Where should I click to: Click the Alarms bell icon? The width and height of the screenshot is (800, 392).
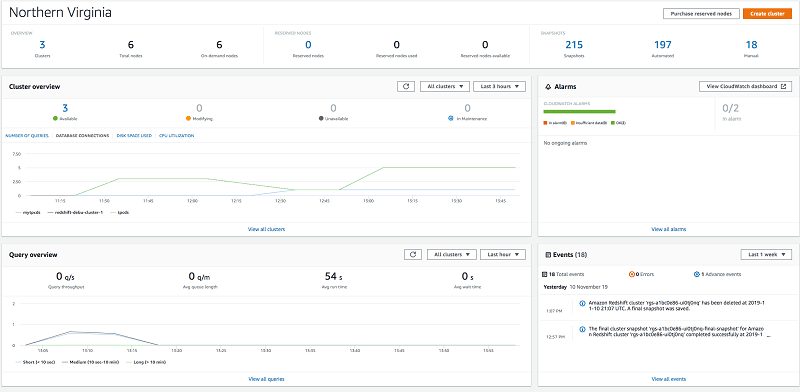(x=548, y=87)
